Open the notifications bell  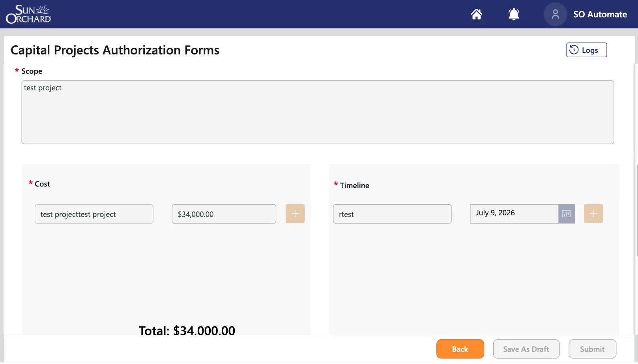tap(513, 14)
